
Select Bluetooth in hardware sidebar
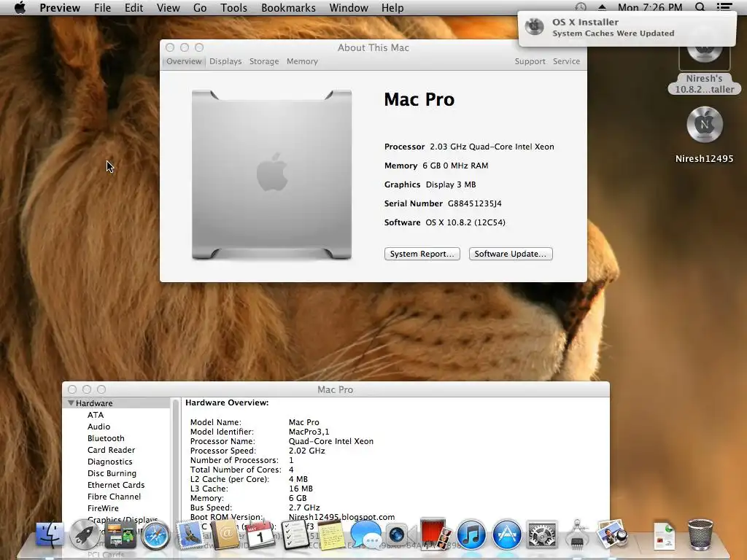(106, 438)
